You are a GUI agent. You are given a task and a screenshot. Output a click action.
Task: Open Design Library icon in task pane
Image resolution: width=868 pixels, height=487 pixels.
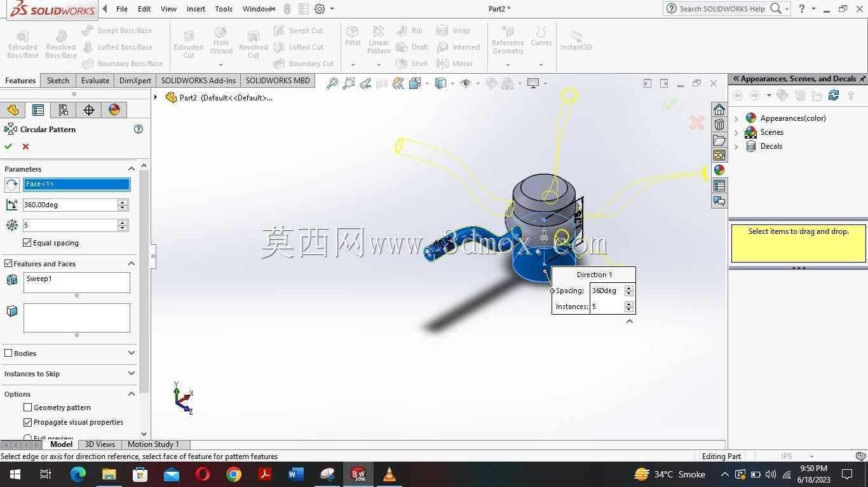(719, 125)
